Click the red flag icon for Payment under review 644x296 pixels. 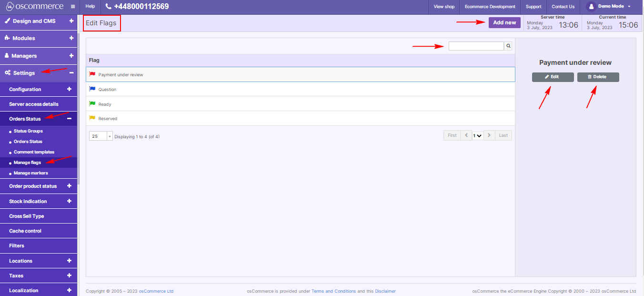92,74
